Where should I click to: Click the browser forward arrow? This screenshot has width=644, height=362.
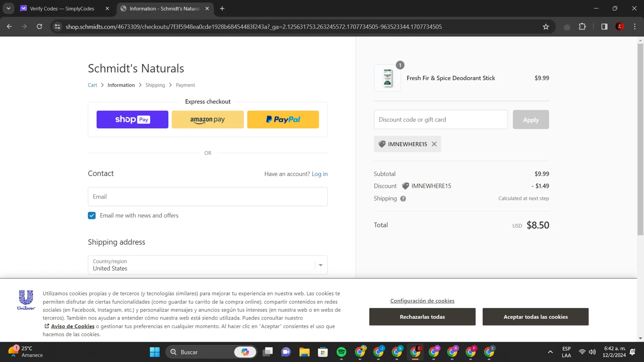[24, 27]
